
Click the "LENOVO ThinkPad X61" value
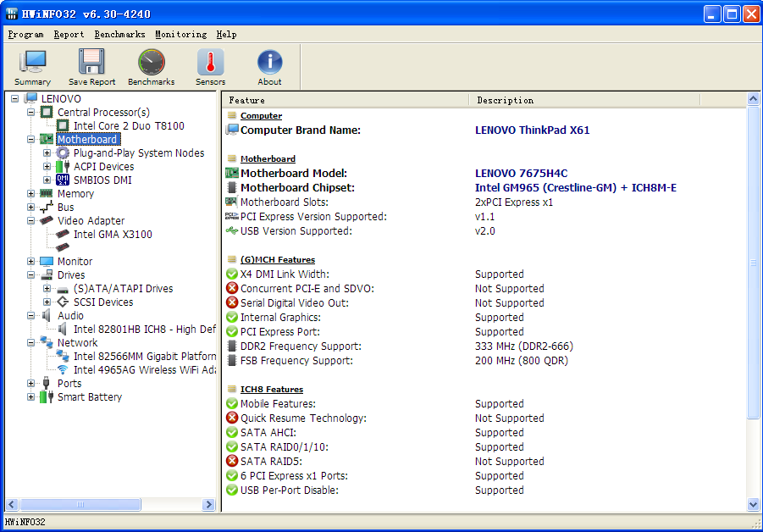point(532,130)
